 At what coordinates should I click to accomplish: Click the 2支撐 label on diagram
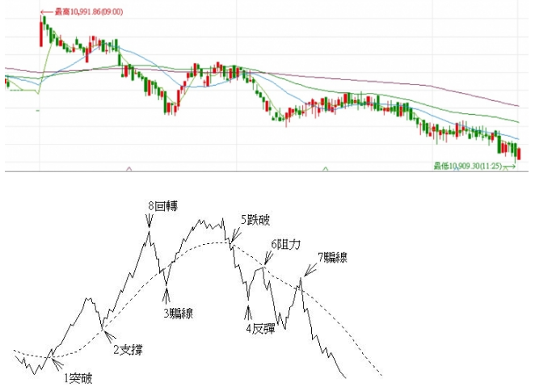coord(128,350)
